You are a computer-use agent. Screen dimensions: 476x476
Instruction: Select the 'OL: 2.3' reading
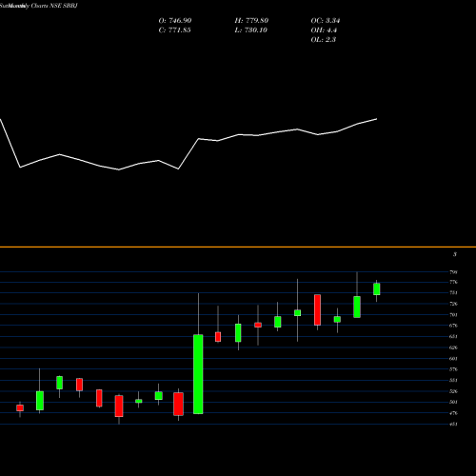(x=323, y=40)
